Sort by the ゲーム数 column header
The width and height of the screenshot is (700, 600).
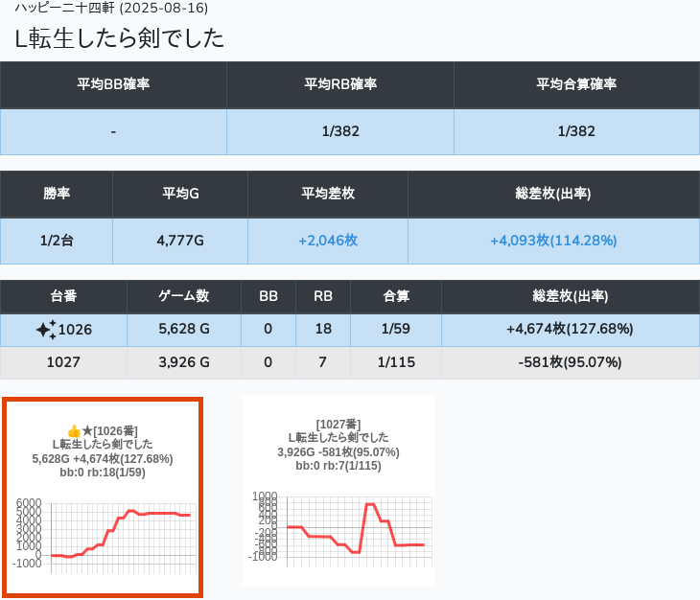click(x=183, y=296)
